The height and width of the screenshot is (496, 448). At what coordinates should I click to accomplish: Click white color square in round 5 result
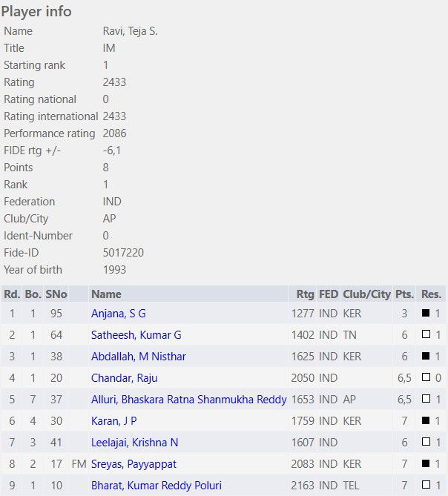point(426,400)
